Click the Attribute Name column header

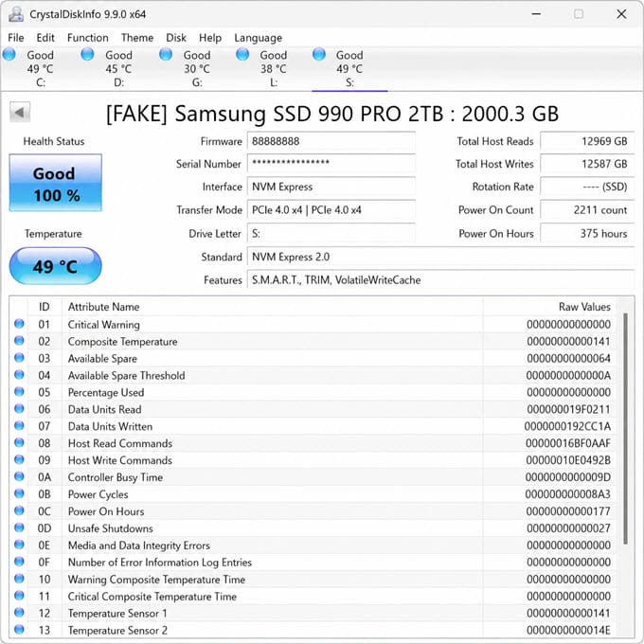[x=273, y=307]
